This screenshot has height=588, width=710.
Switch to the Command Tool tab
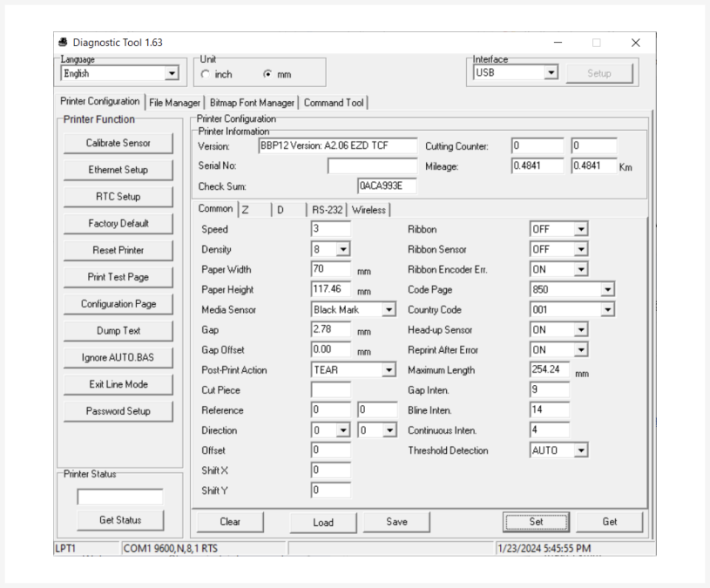point(334,103)
